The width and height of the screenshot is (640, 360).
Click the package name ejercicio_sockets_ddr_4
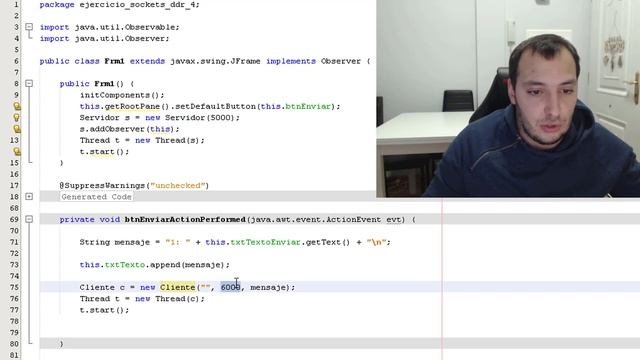click(x=137, y=5)
